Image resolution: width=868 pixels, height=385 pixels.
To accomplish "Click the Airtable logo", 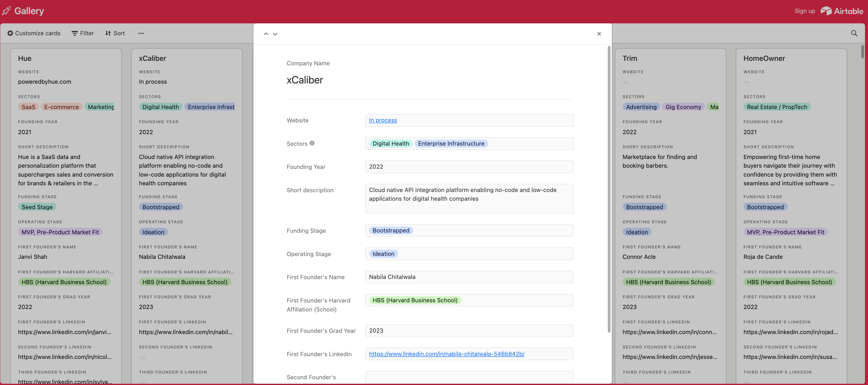I will click(x=842, y=11).
